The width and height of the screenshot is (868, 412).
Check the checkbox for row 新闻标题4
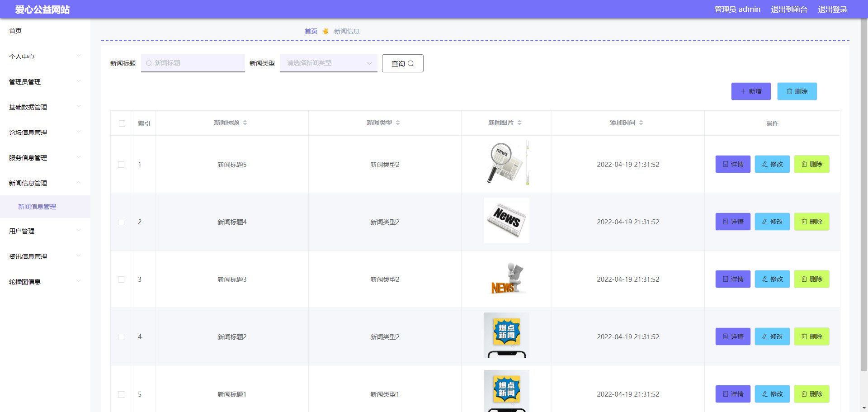pyautogui.click(x=121, y=222)
